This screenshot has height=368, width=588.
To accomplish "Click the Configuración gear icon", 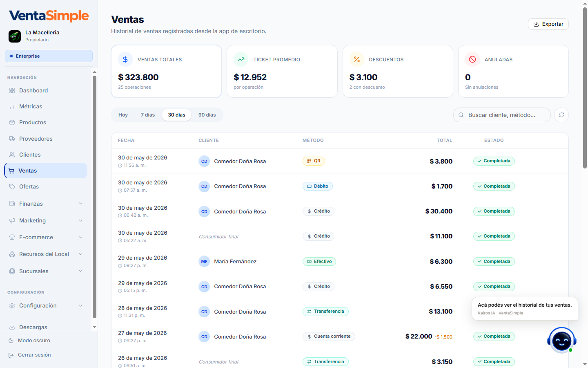I will [x=12, y=305].
